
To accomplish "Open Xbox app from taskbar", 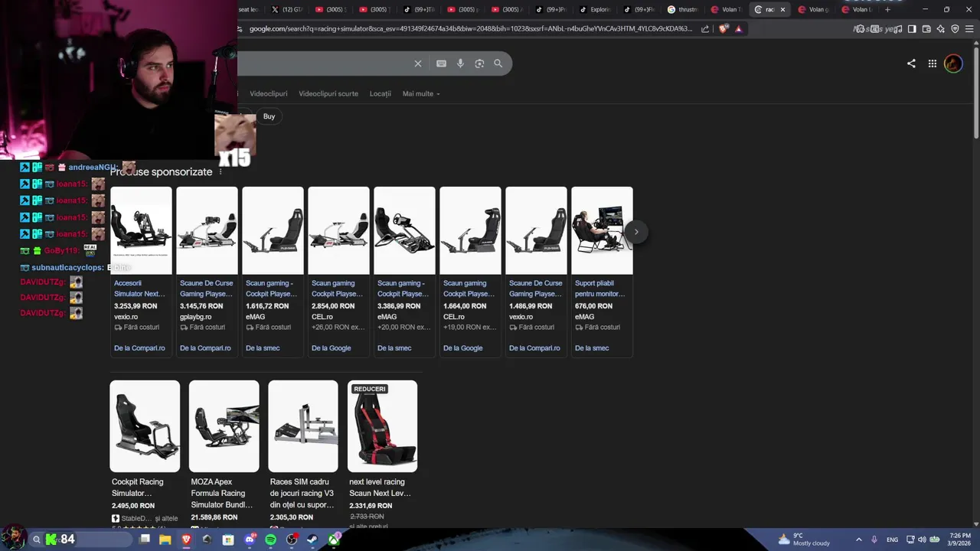I will 335,540.
